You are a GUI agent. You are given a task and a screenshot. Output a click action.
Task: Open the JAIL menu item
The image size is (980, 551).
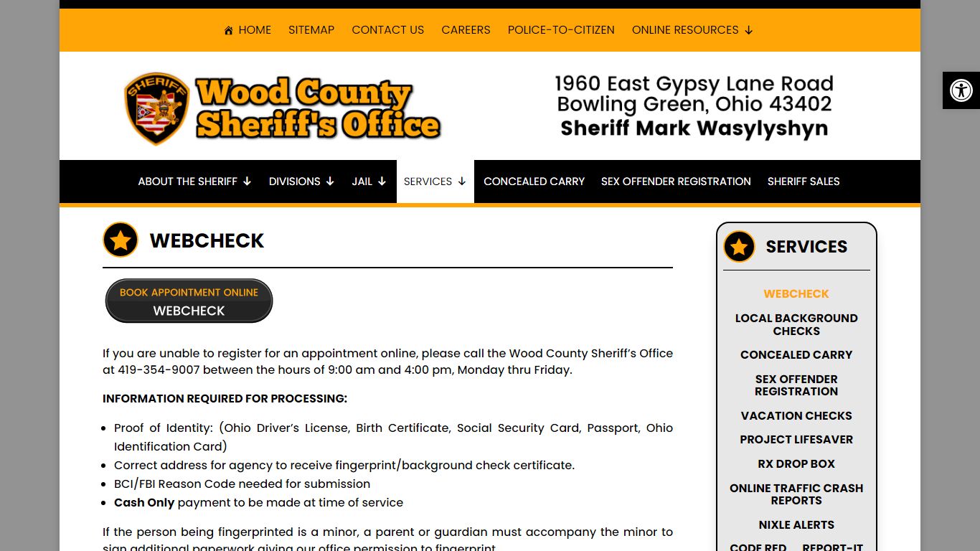(362, 182)
